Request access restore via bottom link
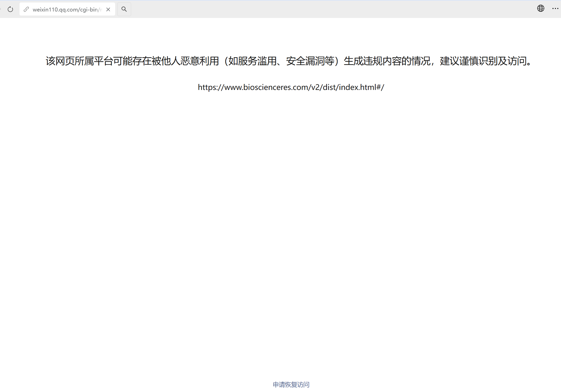 point(291,385)
